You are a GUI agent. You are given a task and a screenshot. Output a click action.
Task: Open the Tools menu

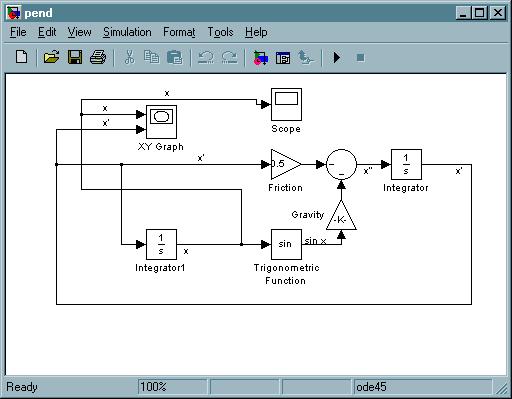(x=220, y=32)
